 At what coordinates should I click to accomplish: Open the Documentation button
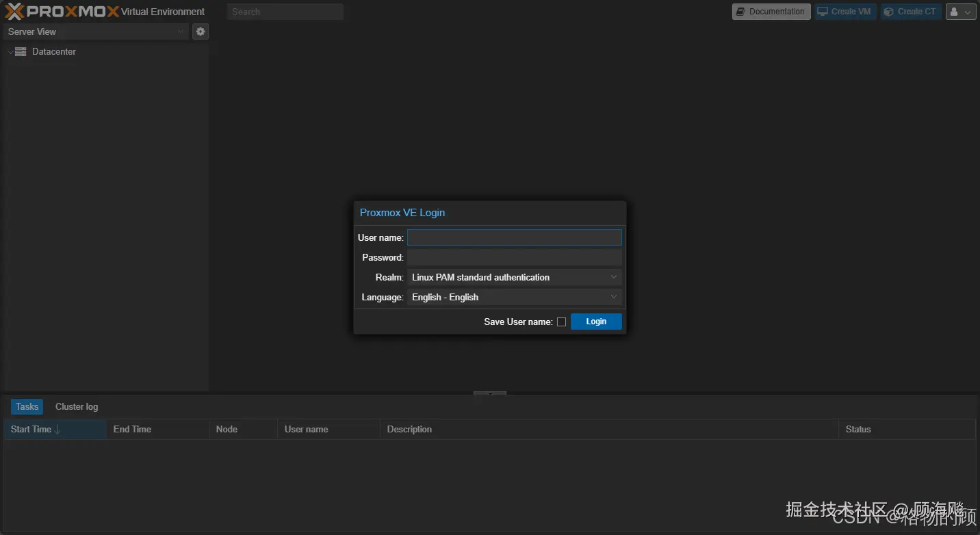771,12
